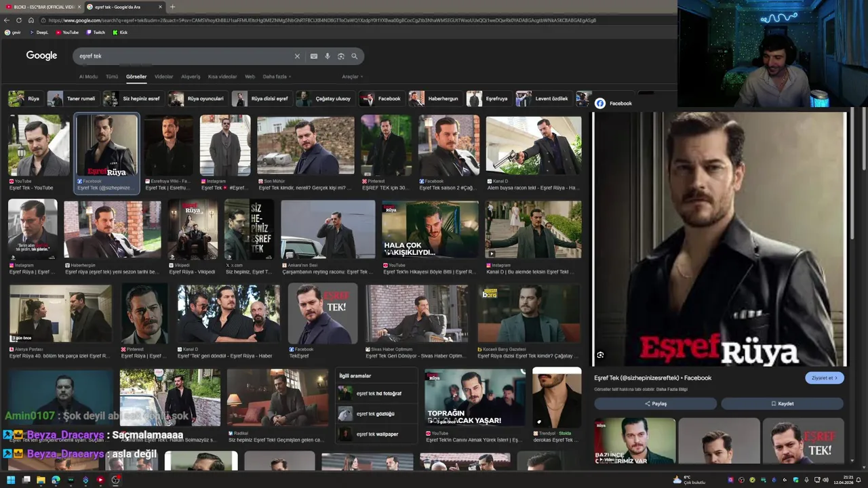Select the Videolar results tab
Viewport: 868px width, 488px height.
[x=163, y=77]
